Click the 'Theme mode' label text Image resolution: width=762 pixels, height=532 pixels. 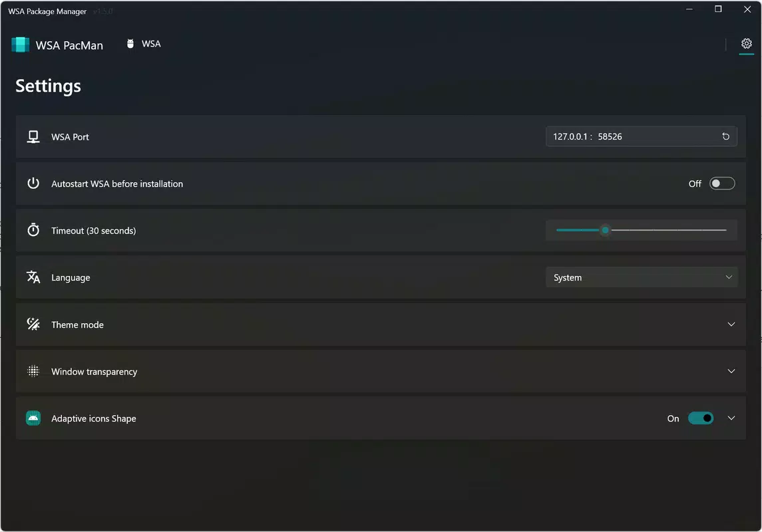point(77,325)
